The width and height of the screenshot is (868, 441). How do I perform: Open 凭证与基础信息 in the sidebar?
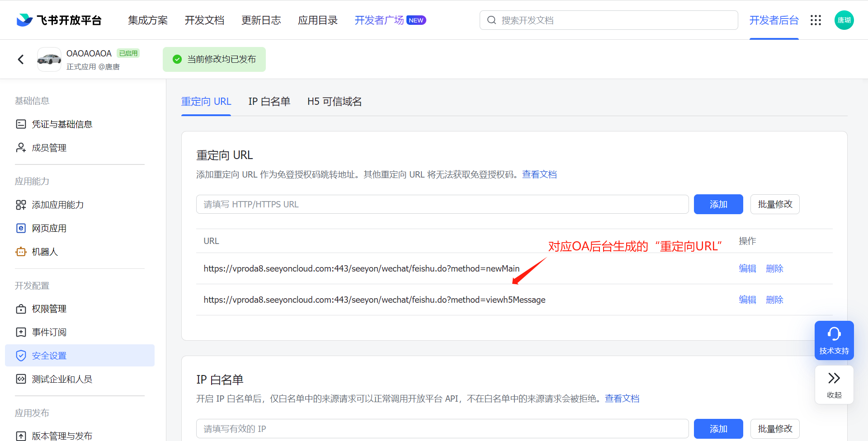pyautogui.click(x=62, y=124)
